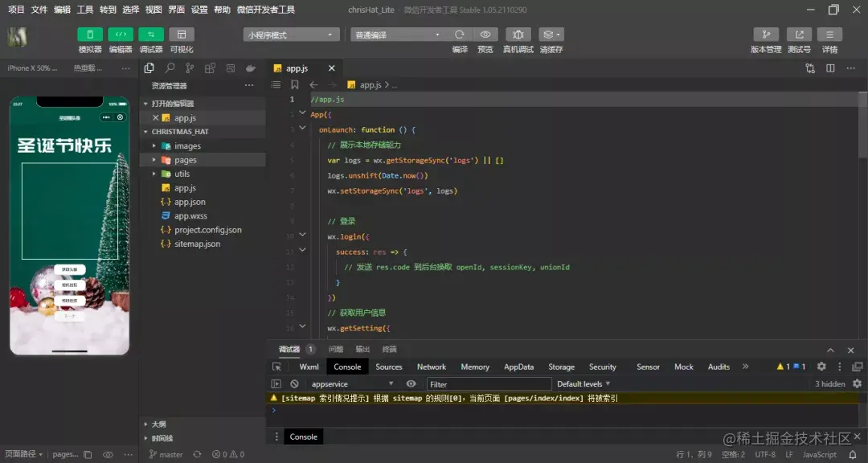Start real device debugging (真机调试)
Screen dimensions: 868x463
click(518, 35)
